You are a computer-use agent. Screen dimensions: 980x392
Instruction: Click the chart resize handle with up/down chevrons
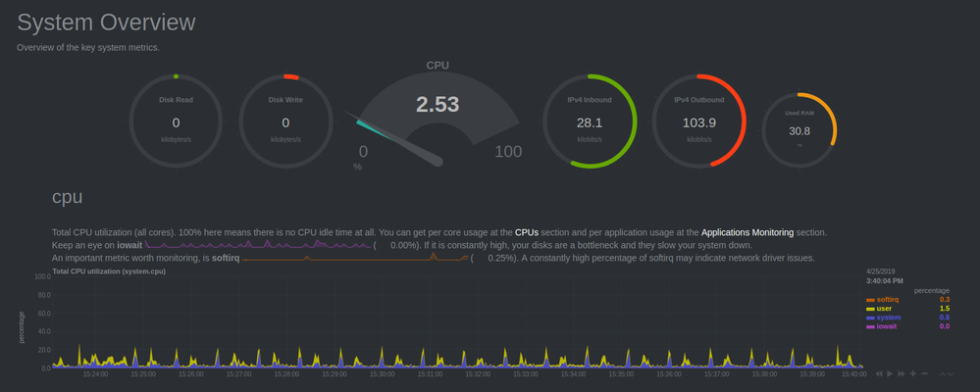pyautogui.click(x=947, y=373)
